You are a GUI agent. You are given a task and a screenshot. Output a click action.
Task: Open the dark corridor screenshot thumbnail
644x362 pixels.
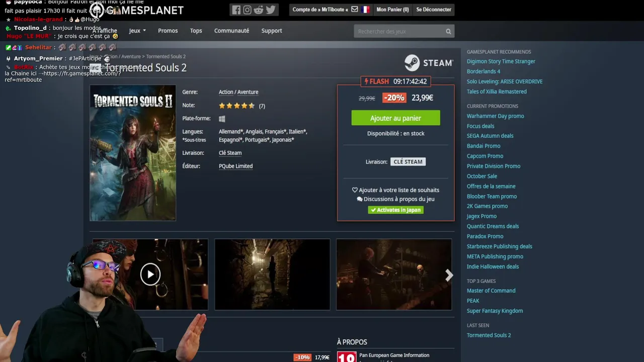(272, 275)
